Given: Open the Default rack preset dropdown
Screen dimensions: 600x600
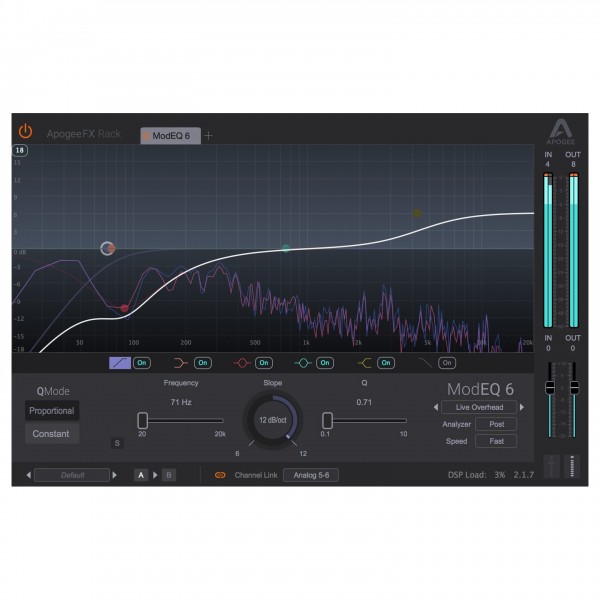Looking at the screenshot, I should coord(72,475).
